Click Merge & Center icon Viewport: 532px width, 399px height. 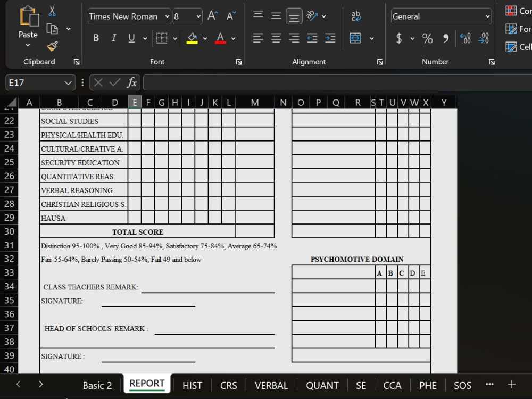[x=355, y=38]
